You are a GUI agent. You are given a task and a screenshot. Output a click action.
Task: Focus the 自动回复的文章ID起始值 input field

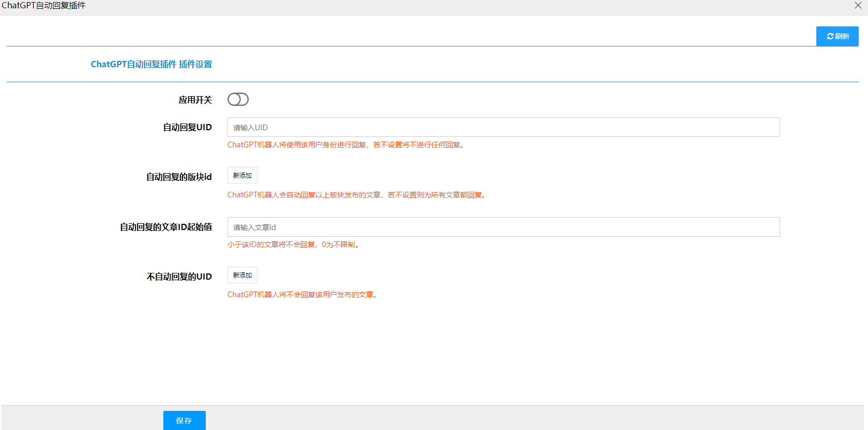click(x=504, y=227)
